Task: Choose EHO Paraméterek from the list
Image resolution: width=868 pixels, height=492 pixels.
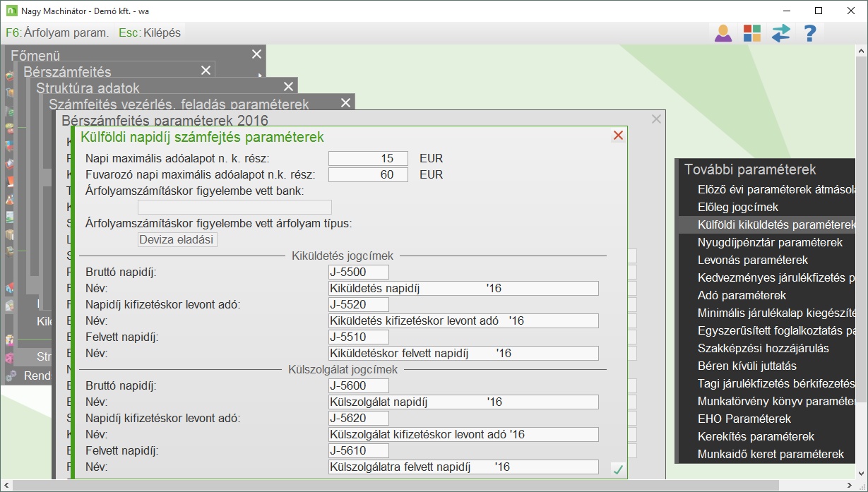Action: (744, 419)
